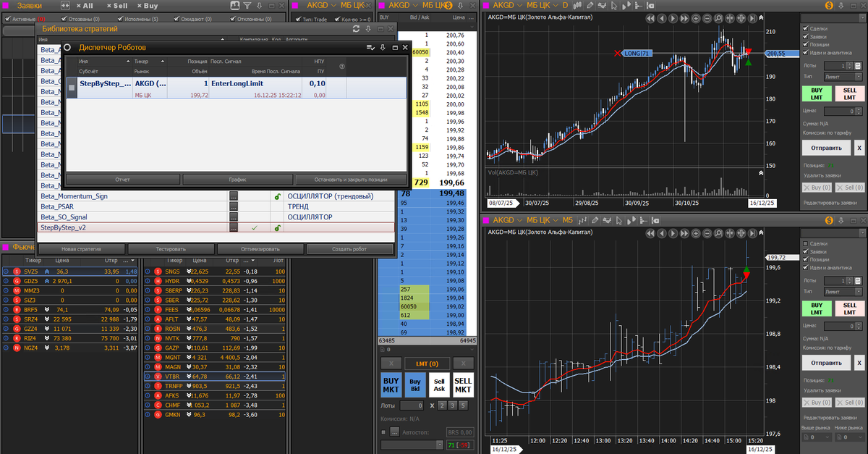Click the save disk icon in the Заявки panel

coord(234,6)
